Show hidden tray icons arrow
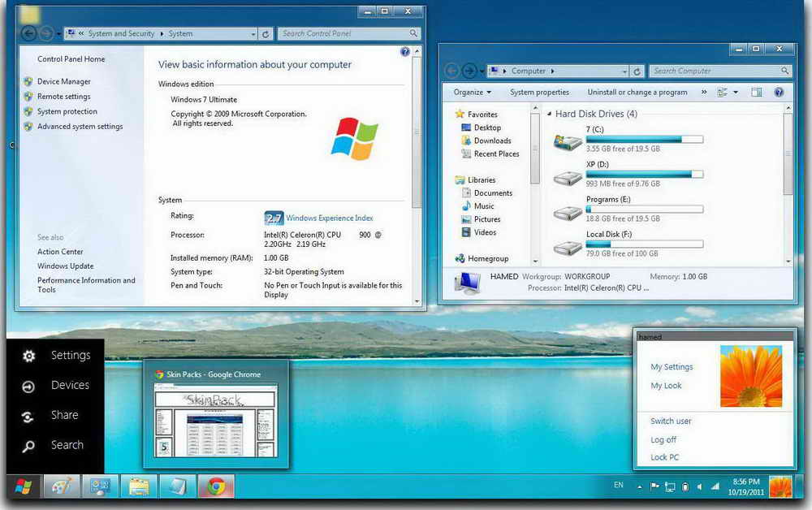Image resolution: width=812 pixels, height=510 pixels. click(640, 487)
